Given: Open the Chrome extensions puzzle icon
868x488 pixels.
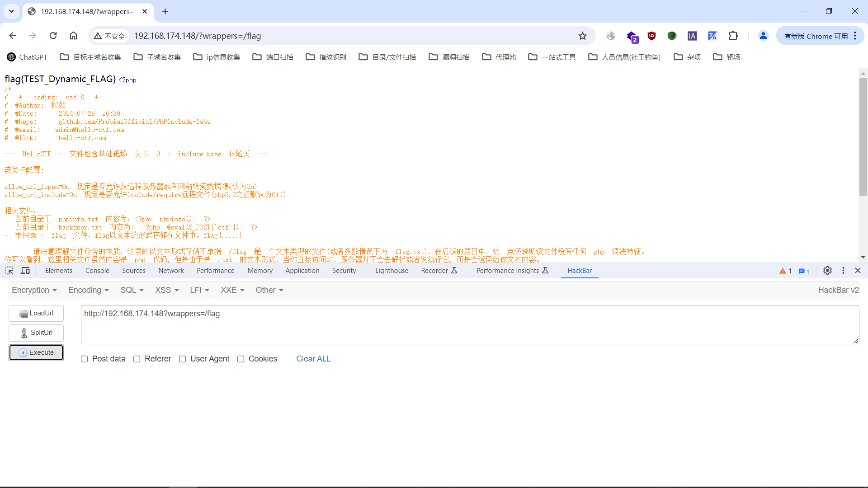Looking at the screenshot, I should (733, 36).
